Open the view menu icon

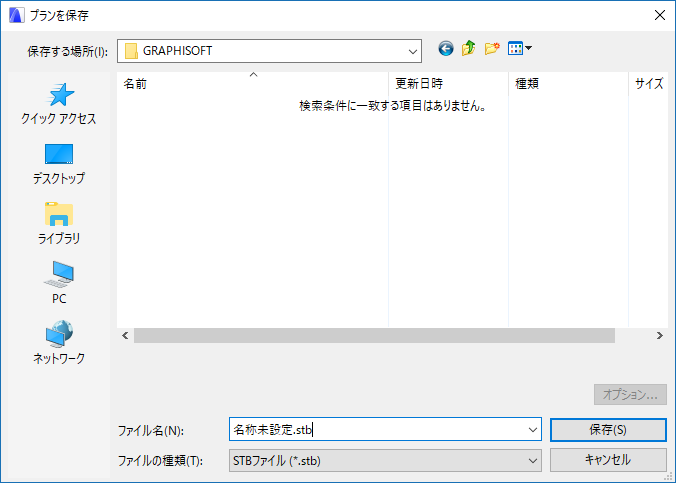[x=520, y=48]
